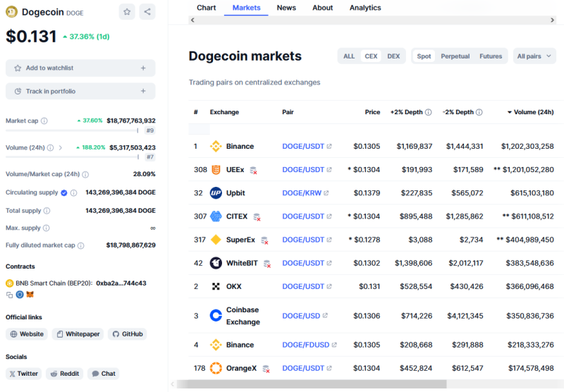Open Binance DOGE/FDUSD pair link
The height and width of the screenshot is (392, 564).
point(309,345)
